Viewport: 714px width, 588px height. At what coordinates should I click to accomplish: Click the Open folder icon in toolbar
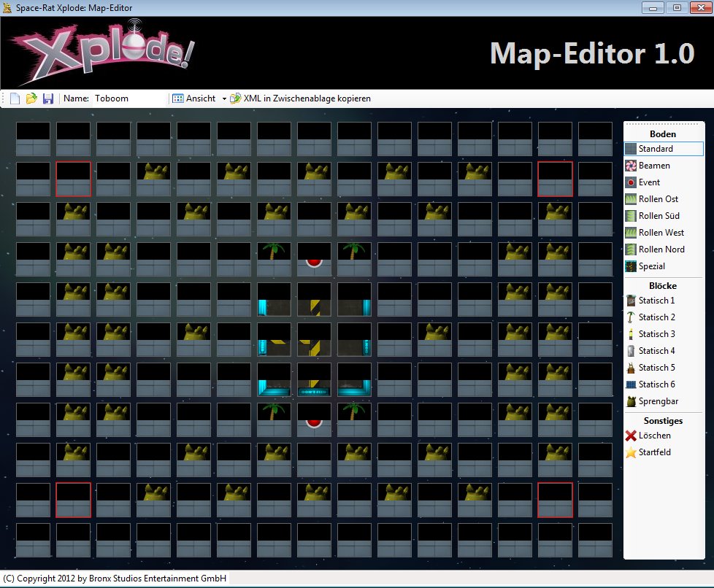coord(31,98)
